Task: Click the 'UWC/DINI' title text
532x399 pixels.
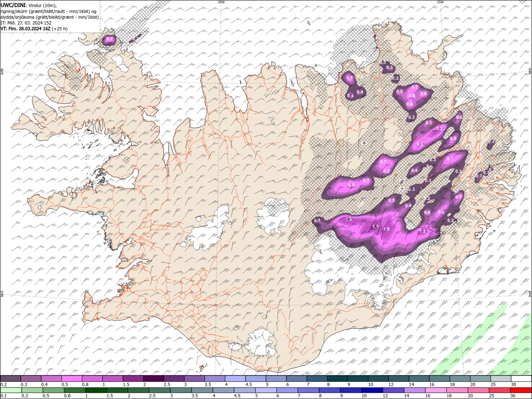Action: click(x=13, y=5)
